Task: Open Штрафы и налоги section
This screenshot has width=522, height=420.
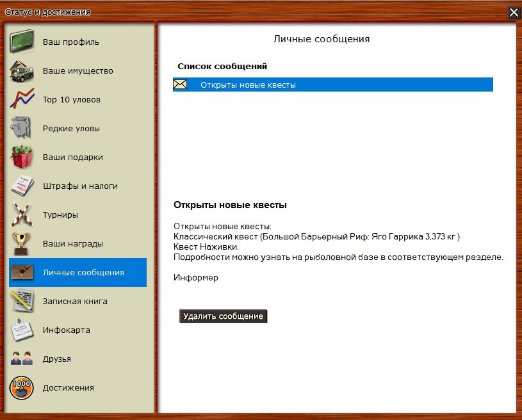Action: click(80, 186)
